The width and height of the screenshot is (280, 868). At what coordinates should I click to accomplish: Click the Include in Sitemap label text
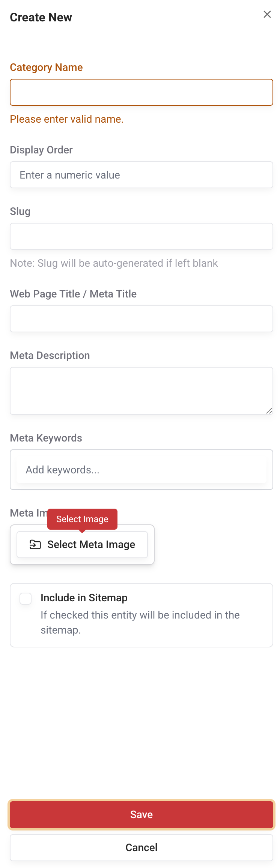pos(84,598)
